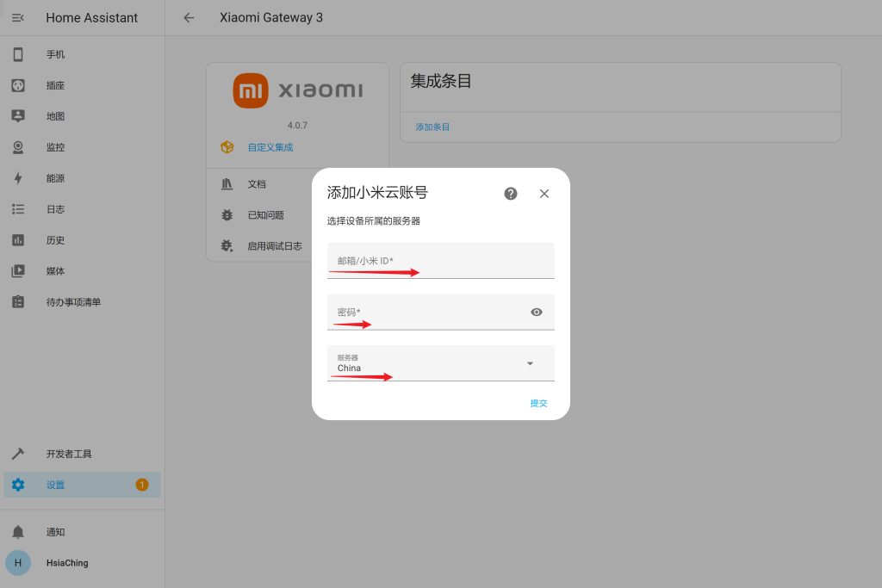Open the 日志 logbook list icon

pyautogui.click(x=18, y=209)
